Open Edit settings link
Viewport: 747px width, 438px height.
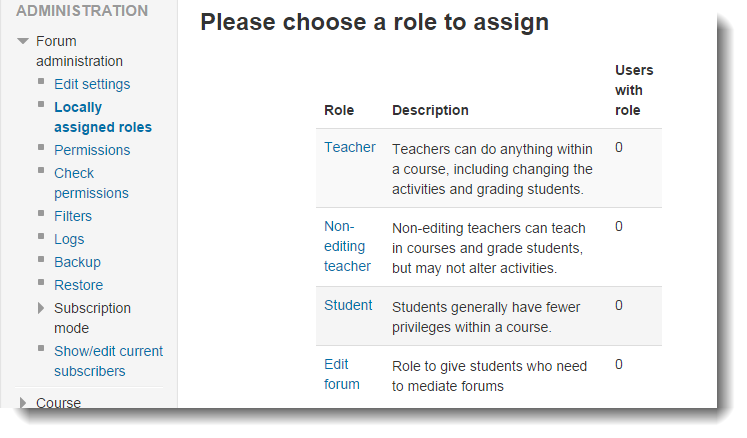92,84
